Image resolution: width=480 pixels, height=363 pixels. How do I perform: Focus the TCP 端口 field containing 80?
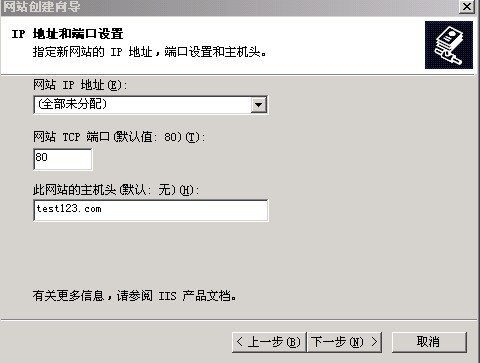click(x=63, y=159)
